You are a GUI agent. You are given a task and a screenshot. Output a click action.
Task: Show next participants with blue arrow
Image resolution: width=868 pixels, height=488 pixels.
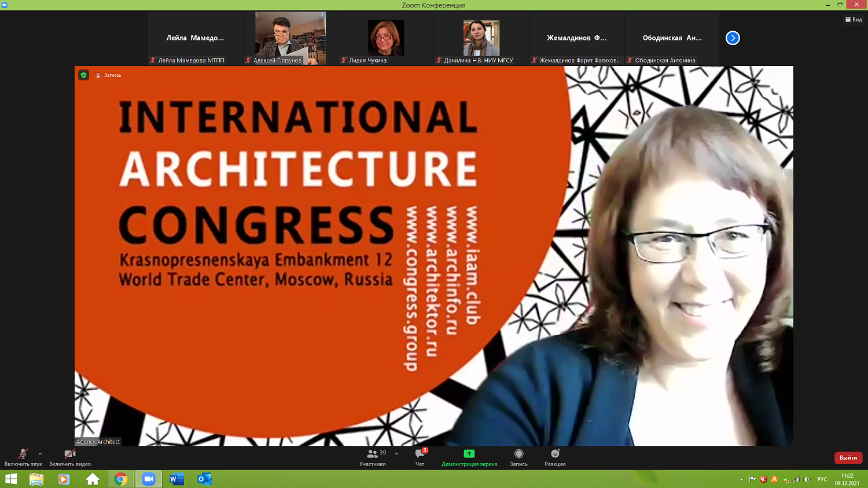point(733,38)
